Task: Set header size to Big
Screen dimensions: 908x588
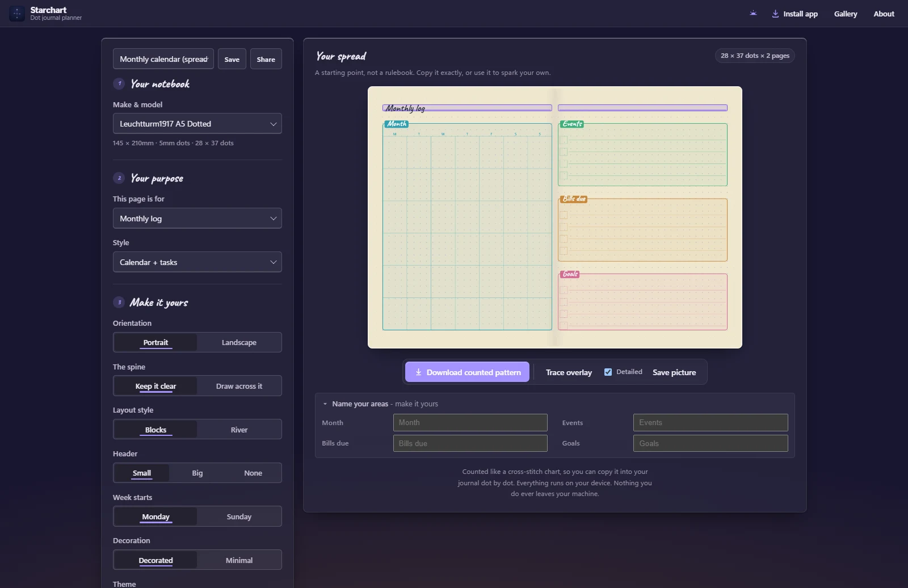Action: 197,473
